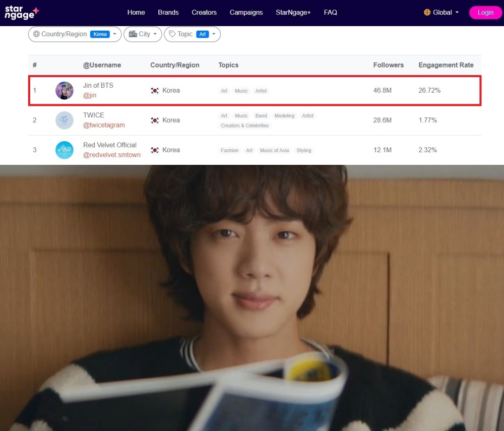The height and width of the screenshot is (431, 504).
Task: Click the topic tag icon
Action: pos(172,34)
